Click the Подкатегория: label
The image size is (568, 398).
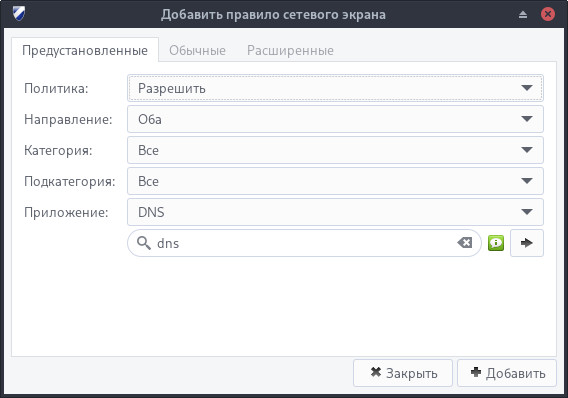(x=70, y=181)
